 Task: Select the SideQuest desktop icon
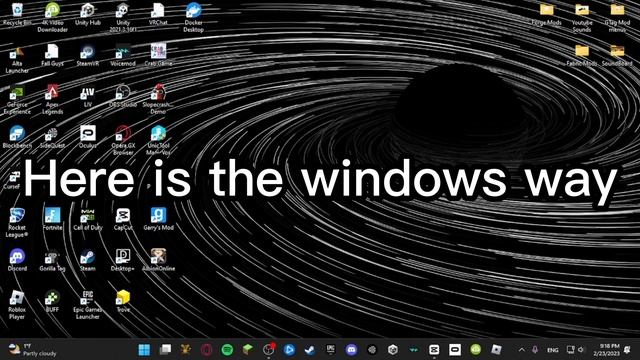point(52,138)
